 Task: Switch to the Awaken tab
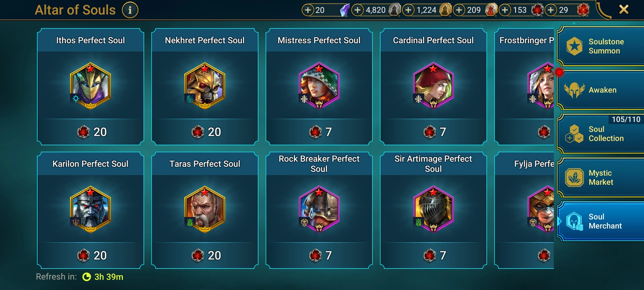pyautogui.click(x=601, y=90)
